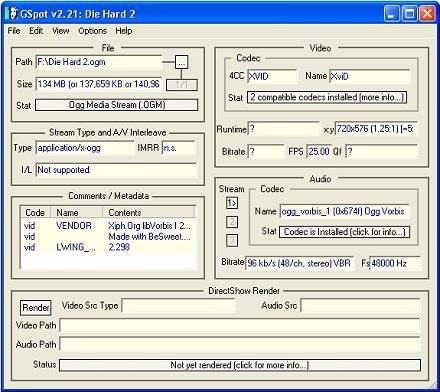The width and height of the screenshot is (440, 392).
Task: Open the Options menu
Action: coord(92,31)
